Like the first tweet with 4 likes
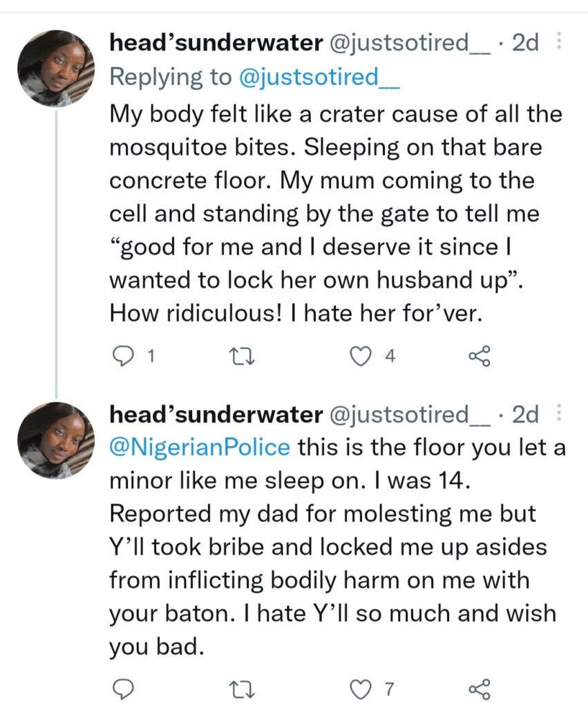Image resolution: width=588 pixels, height=708 pixels. point(359,356)
